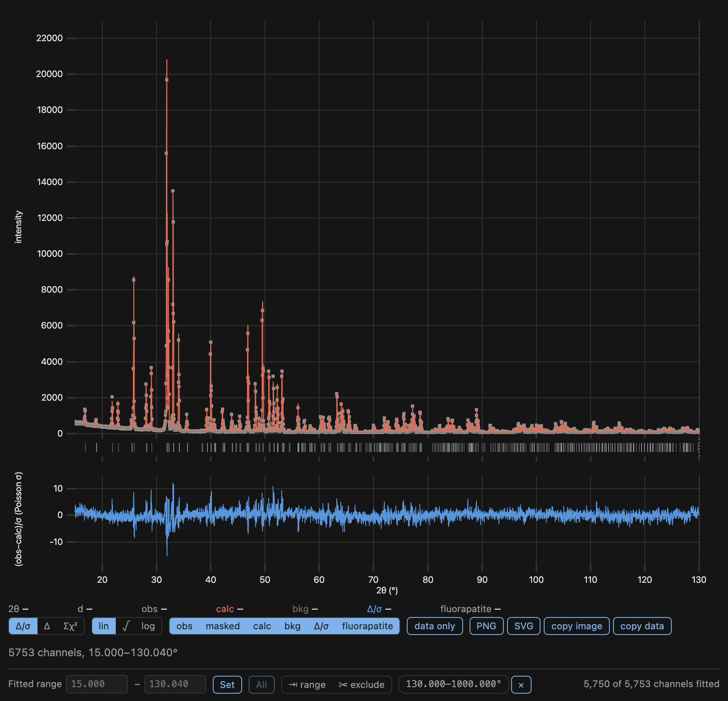Screen dimensions: 728x701
Task: Select the square-root intensity scale
Action: tap(126, 626)
